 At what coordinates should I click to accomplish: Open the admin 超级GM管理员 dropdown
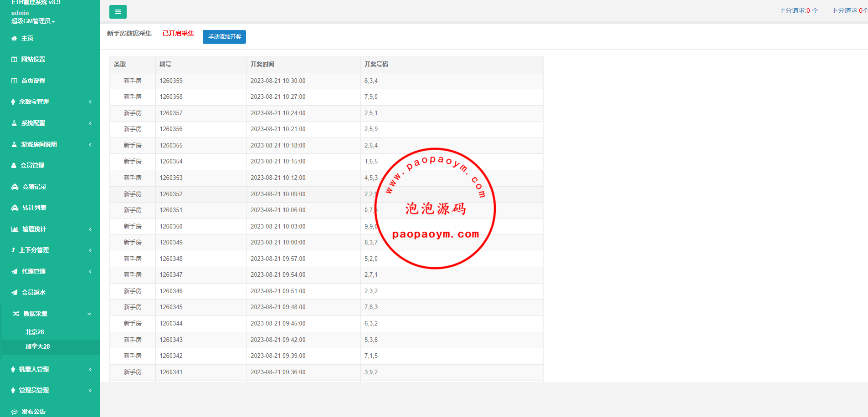click(33, 21)
